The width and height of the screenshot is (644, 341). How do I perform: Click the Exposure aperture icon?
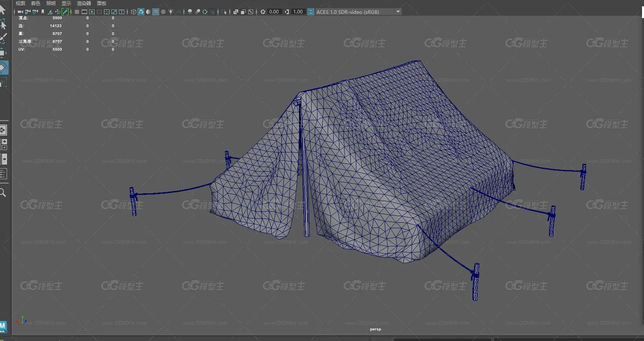tap(263, 12)
